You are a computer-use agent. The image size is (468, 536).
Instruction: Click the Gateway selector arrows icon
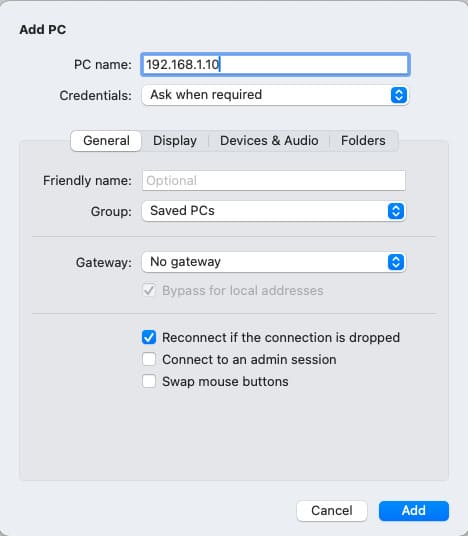tap(396, 262)
